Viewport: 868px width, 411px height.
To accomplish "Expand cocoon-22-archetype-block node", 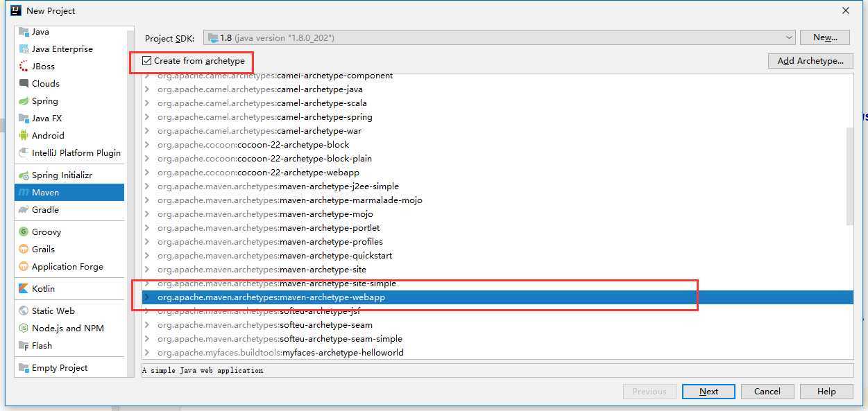I will 146,145.
